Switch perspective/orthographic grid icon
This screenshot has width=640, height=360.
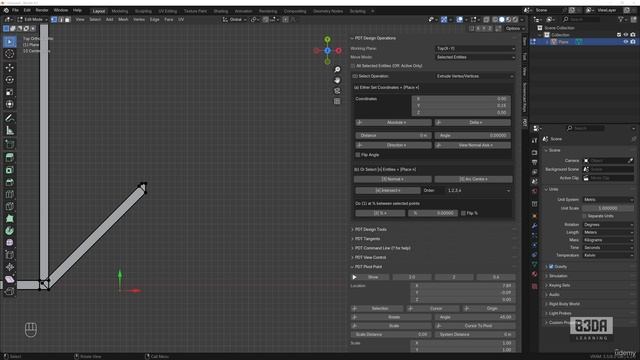337,101
